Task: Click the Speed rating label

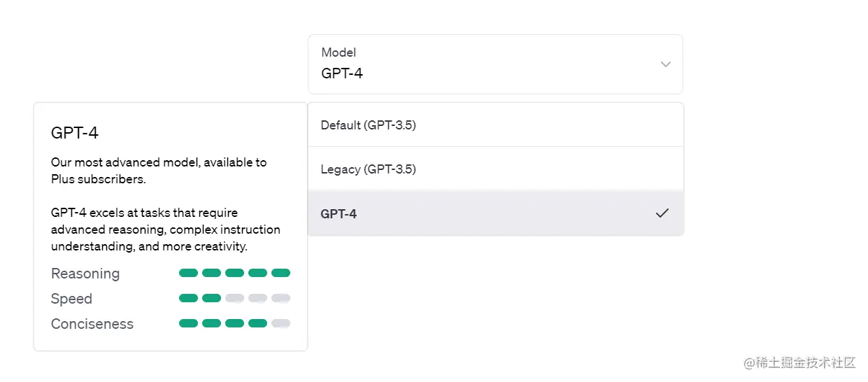Action: point(71,299)
